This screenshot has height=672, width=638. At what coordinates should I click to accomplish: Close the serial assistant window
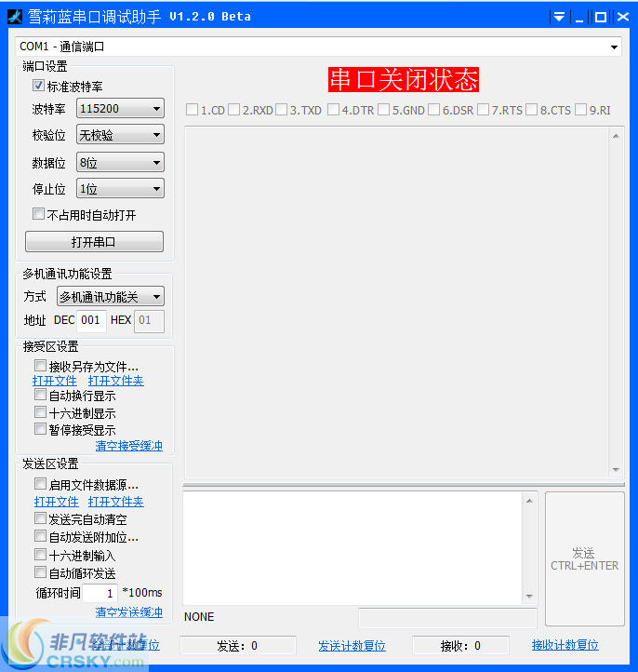623,17
